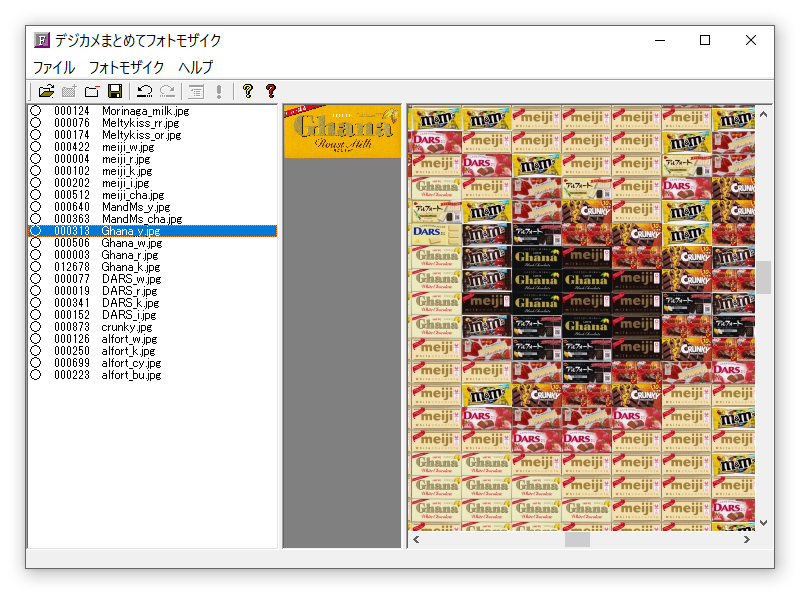The height and width of the screenshot is (600, 800).
Task: Click the undo arrow icon
Action: point(144,91)
